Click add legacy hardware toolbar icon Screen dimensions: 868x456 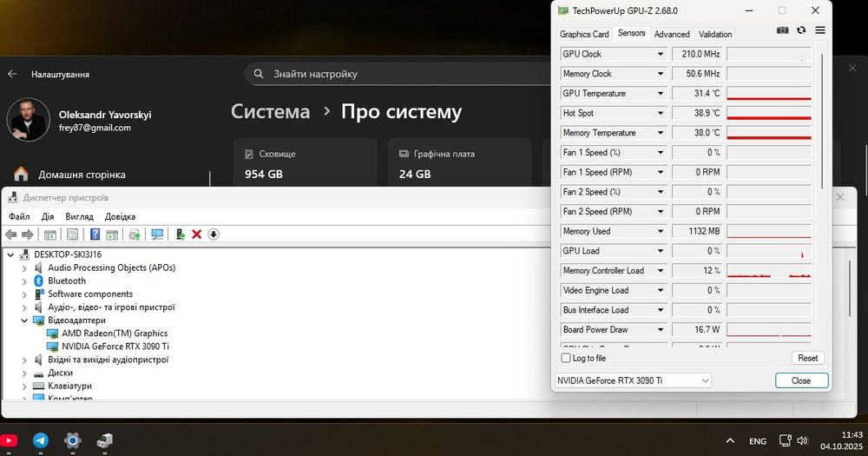pos(180,235)
